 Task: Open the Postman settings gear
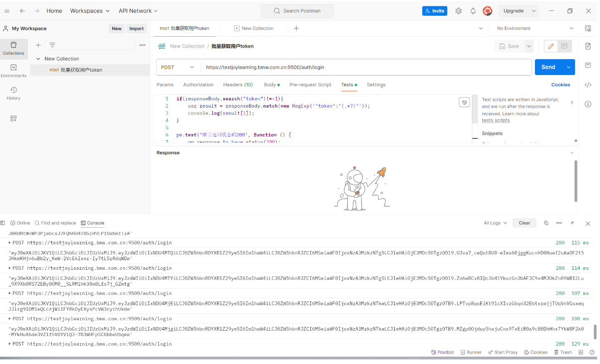tap(459, 11)
